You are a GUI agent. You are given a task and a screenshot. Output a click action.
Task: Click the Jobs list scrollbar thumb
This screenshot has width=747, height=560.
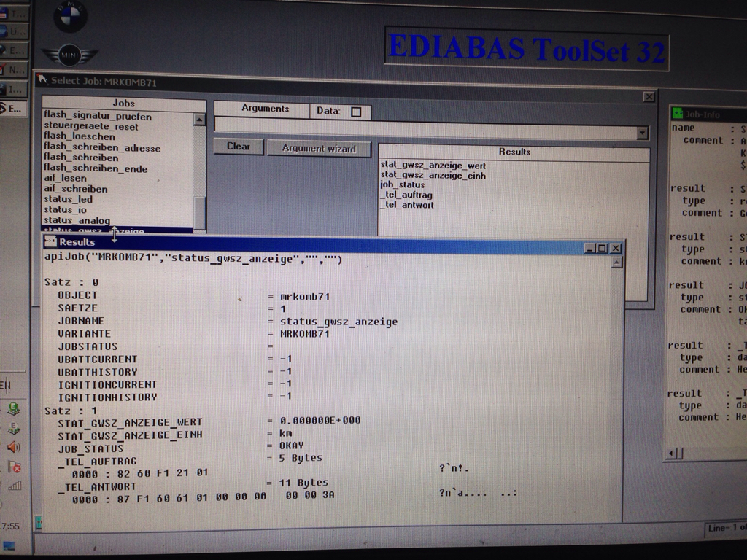coord(200,212)
